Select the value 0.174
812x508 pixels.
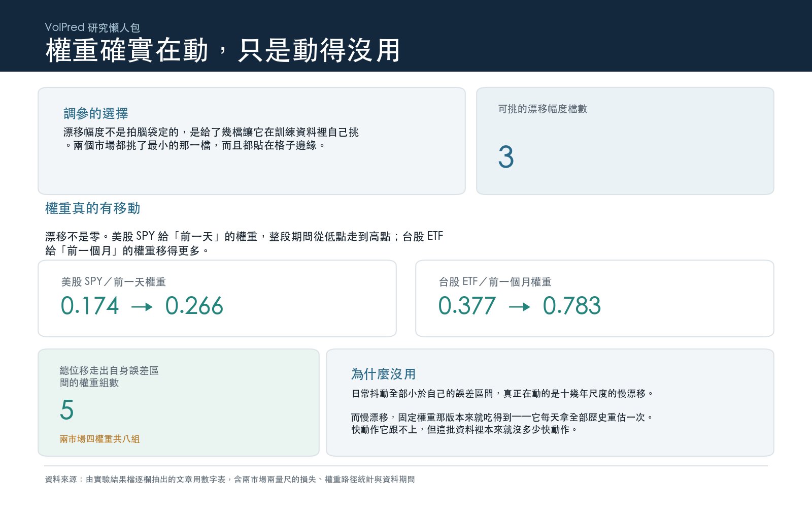pyautogui.click(x=90, y=306)
